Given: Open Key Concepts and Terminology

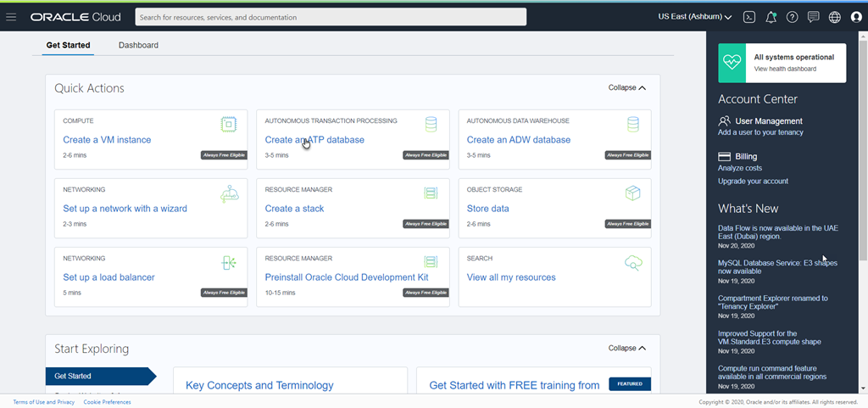Looking at the screenshot, I should click(259, 385).
